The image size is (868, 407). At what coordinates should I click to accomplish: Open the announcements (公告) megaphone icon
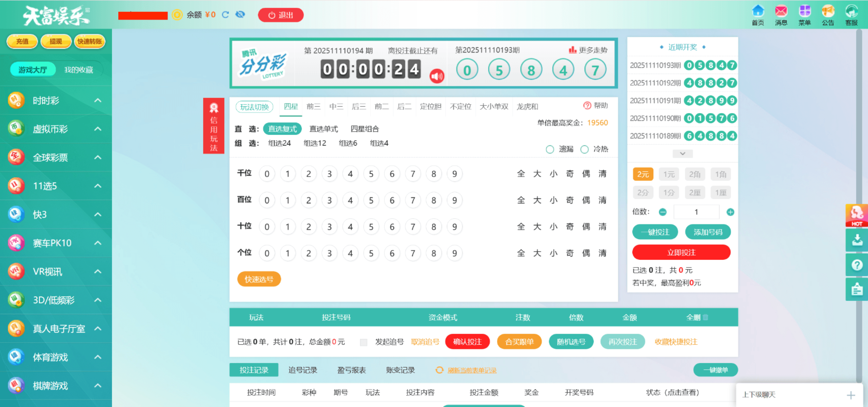click(x=828, y=12)
